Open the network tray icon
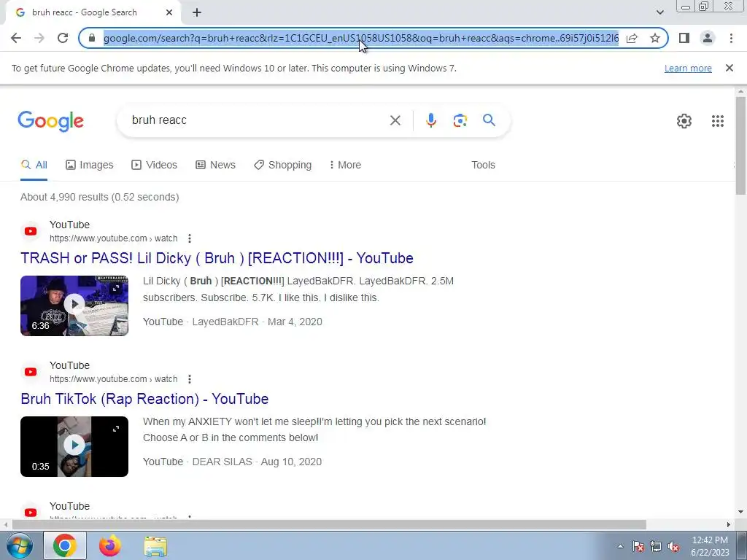747x560 pixels. point(656,547)
